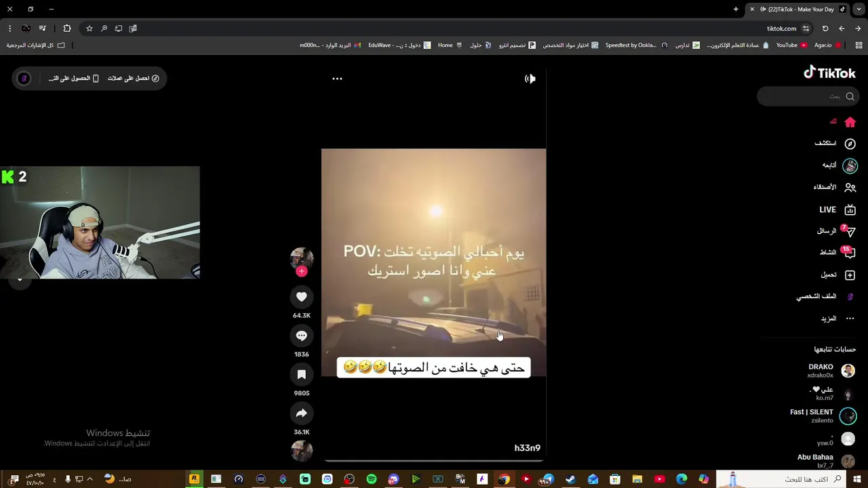The height and width of the screenshot is (488, 868).
Task: Open the Home bookmark
Action: [x=450, y=45]
